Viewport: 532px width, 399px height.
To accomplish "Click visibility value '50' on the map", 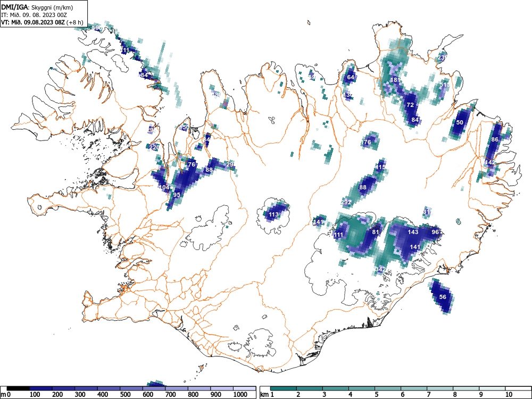I will 460,122.
